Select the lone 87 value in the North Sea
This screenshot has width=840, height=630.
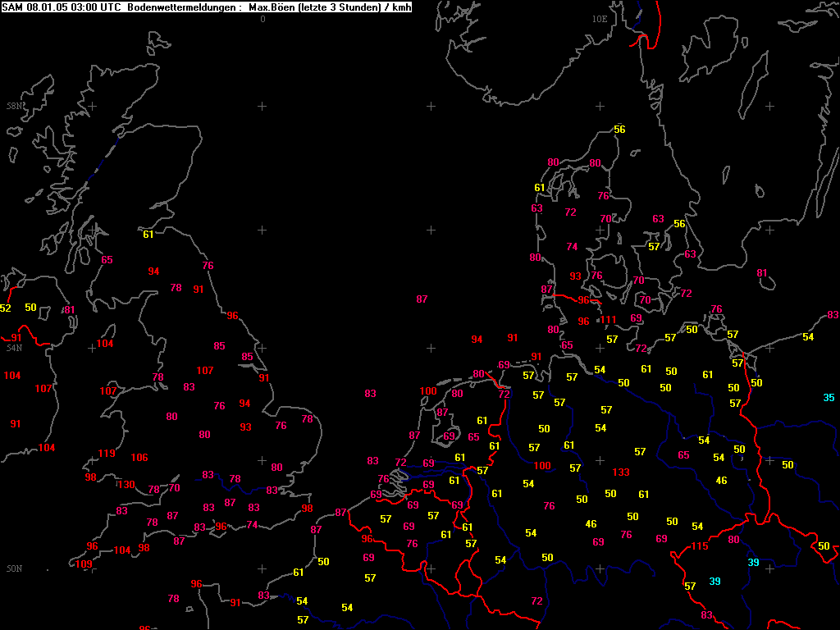coord(422,299)
